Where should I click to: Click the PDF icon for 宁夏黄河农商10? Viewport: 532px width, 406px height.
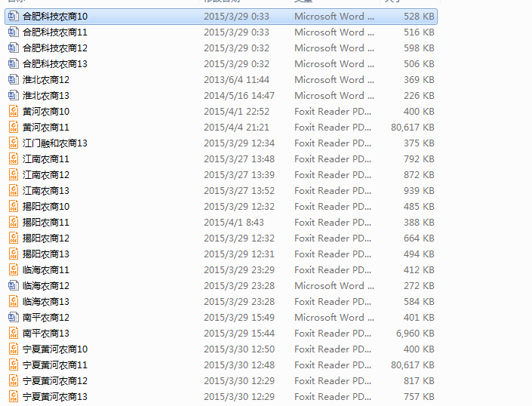point(14,349)
